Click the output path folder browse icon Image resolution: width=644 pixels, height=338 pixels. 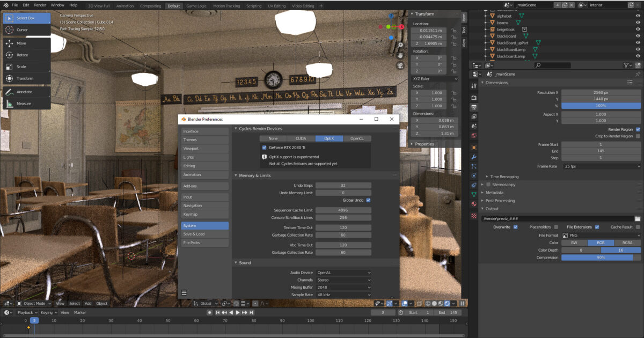[x=638, y=219]
